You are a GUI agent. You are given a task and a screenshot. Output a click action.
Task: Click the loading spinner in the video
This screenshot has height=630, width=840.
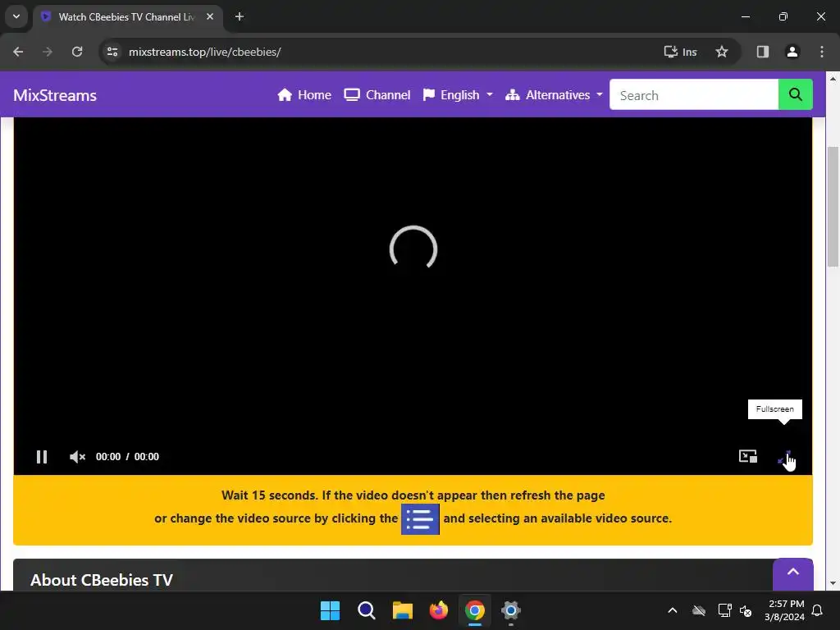(413, 248)
